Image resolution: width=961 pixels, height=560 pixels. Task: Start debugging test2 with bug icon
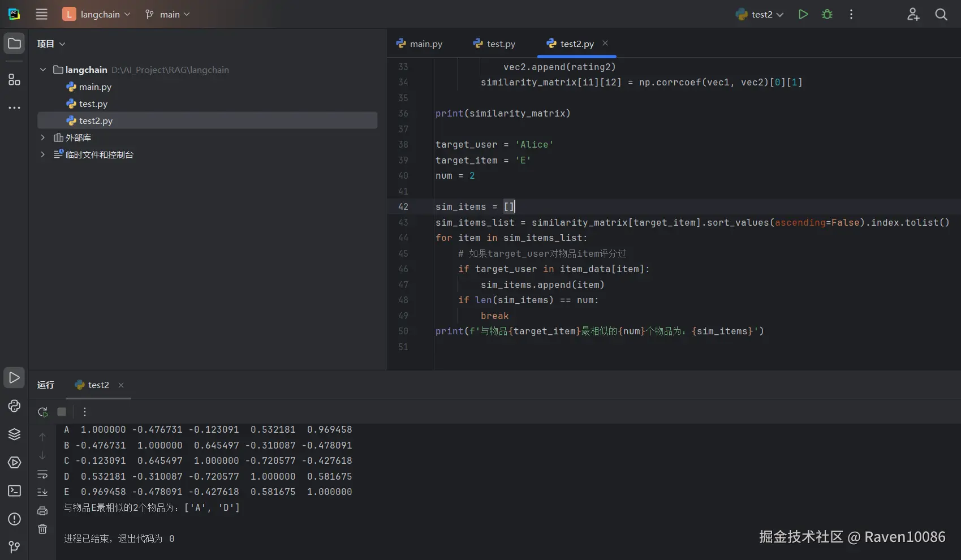827,14
